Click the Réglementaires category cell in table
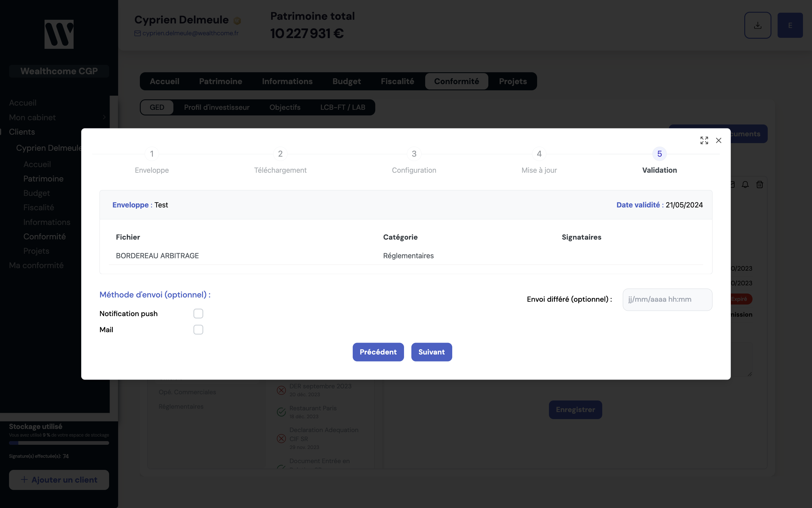The height and width of the screenshot is (508, 812). pos(408,256)
